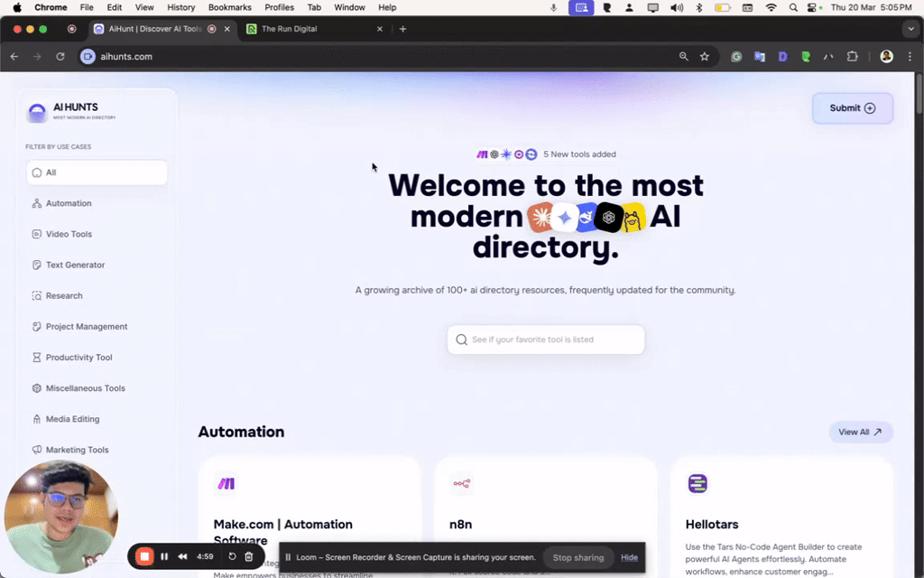Image resolution: width=924 pixels, height=578 pixels.
Task: Click the Make.com logo icon
Action: pos(226,484)
